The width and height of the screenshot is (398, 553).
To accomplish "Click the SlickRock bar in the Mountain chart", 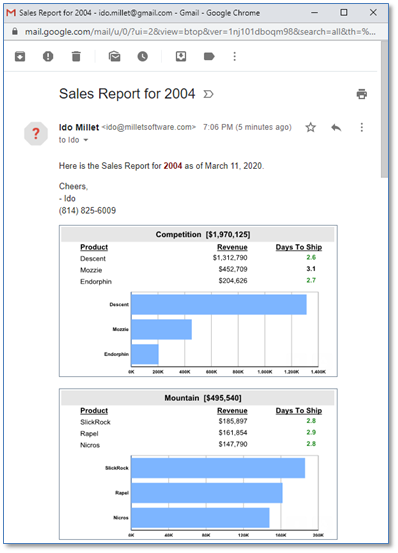I will [x=218, y=468].
